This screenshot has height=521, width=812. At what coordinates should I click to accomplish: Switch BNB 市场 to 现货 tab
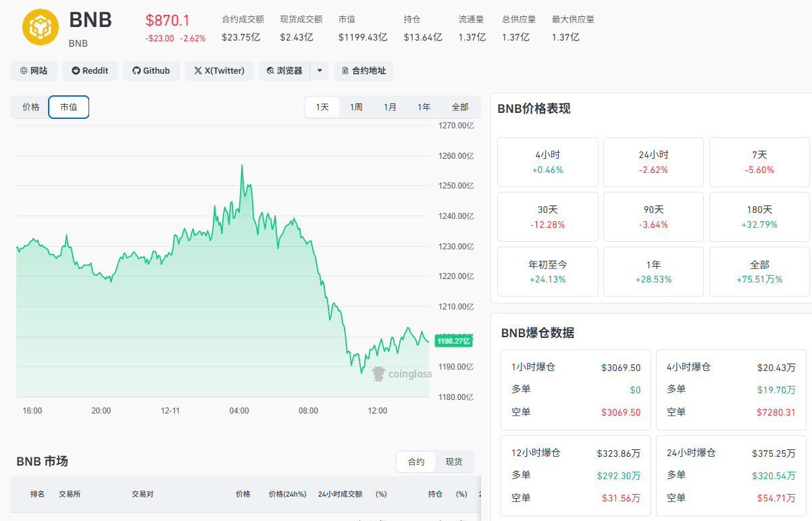pos(454,462)
